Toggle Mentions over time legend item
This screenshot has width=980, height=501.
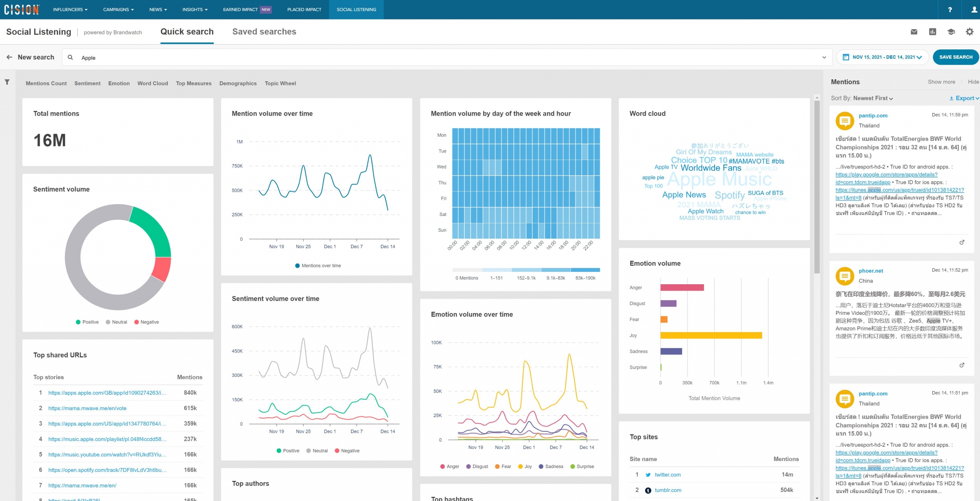point(317,265)
